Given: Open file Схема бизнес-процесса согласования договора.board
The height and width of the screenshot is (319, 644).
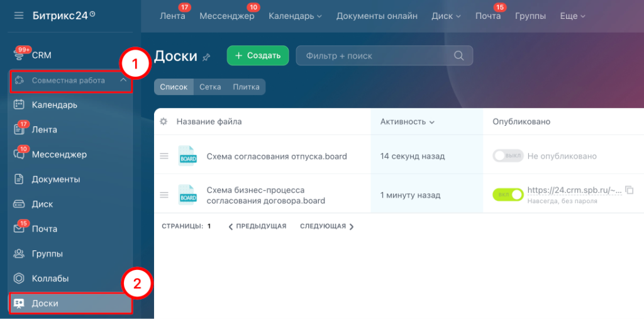Looking at the screenshot, I should coord(266,195).
